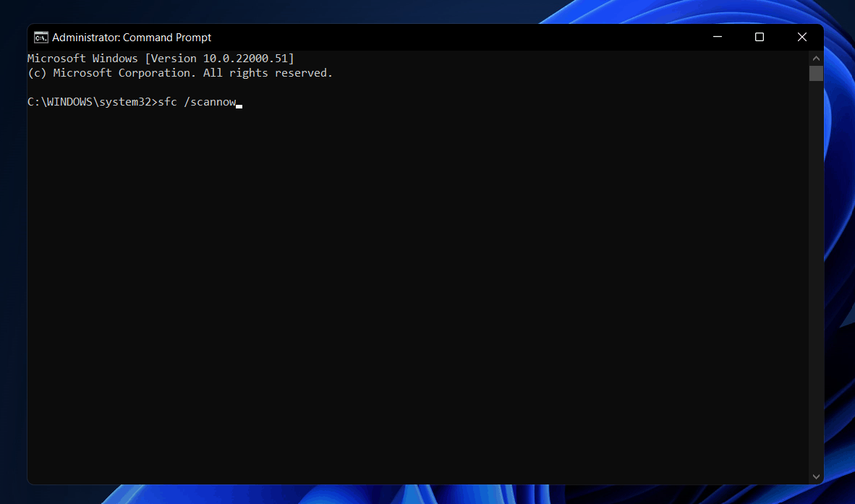The image size is (855, 504).
Task: Click the blue wallpaper below the window
Action: [434, 495]
